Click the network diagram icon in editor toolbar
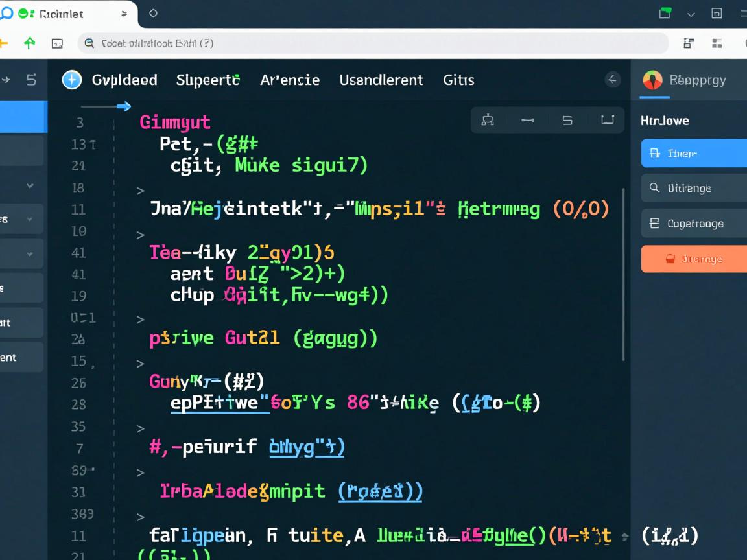 pyautogui.click(x=488, y=120)
